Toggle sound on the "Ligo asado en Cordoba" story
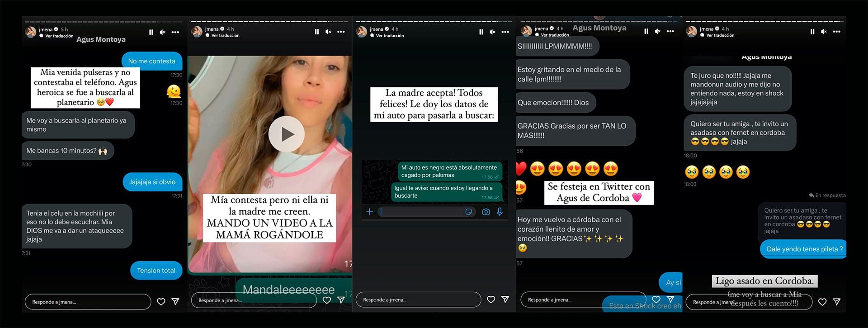 (x=824, y=32)
